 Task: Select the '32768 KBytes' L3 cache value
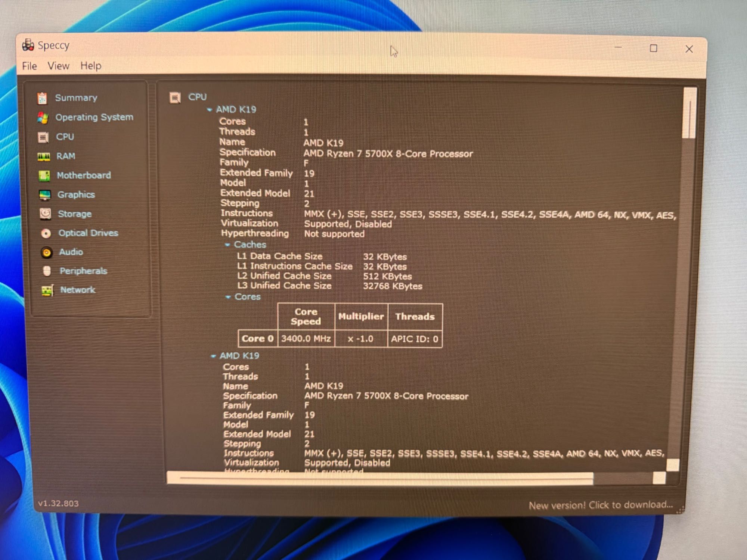[393, 286]
